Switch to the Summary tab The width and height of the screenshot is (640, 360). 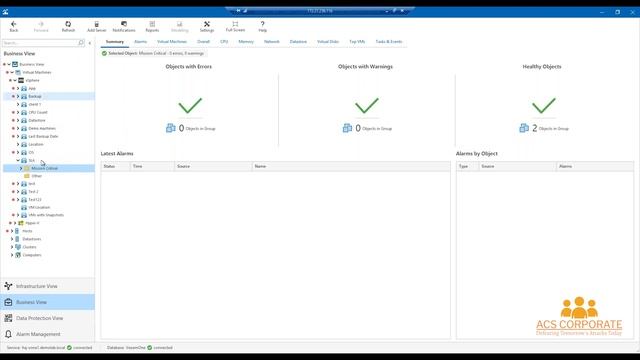[x=115, y=42]
